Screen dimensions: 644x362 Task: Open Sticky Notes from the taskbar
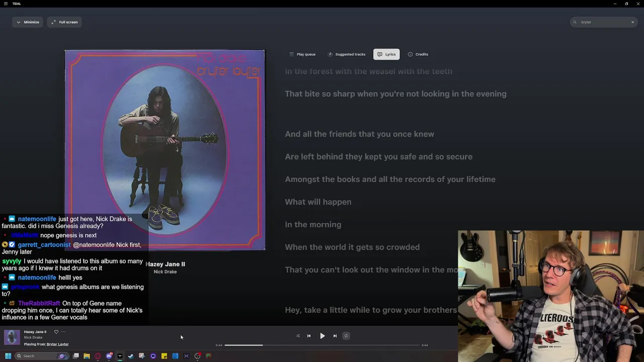coord(164,356)
